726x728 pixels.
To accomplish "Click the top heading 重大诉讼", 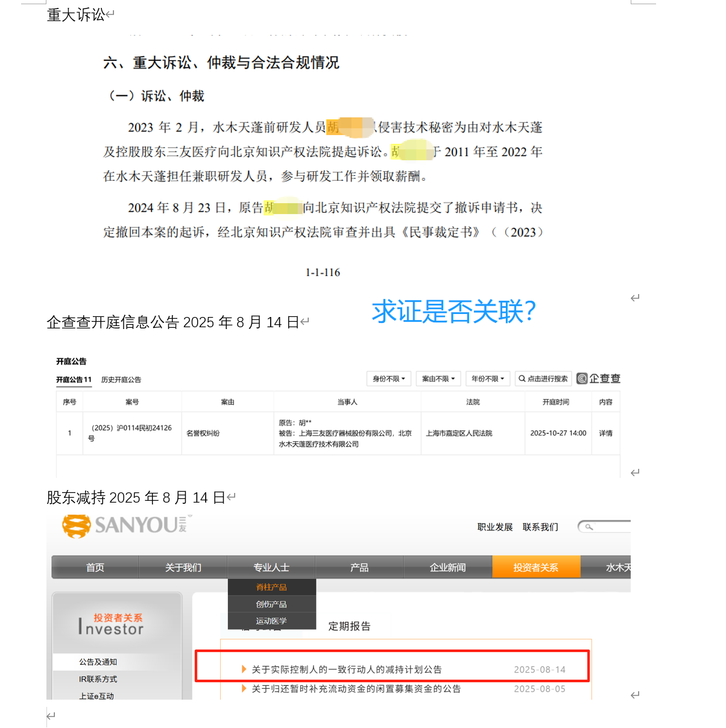I will 76,14.
